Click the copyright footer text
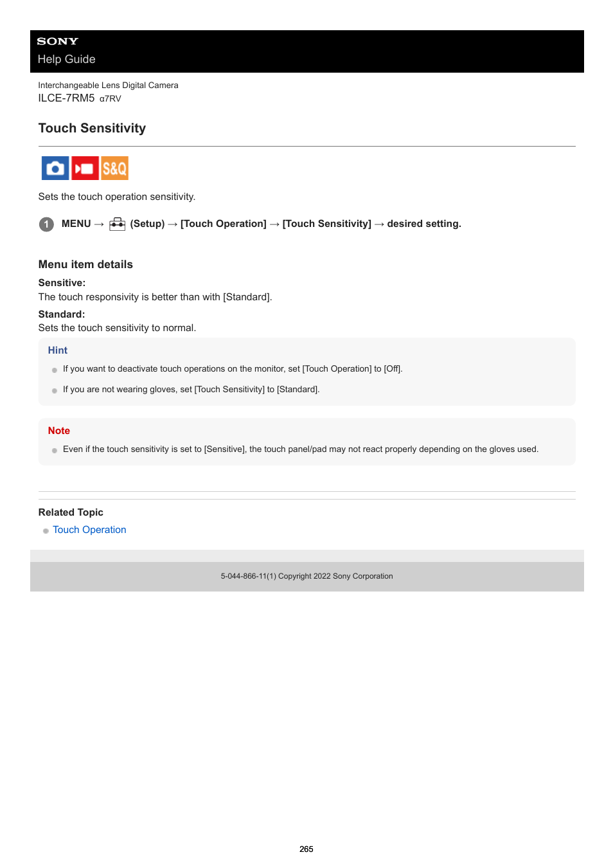 coord(306,576)
